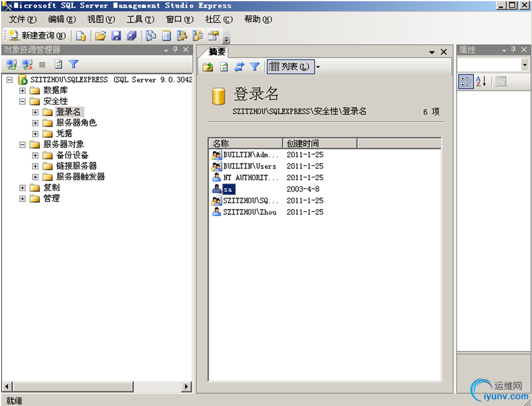
Task: Expand the 备份设备 node
Action: (35, 155)
